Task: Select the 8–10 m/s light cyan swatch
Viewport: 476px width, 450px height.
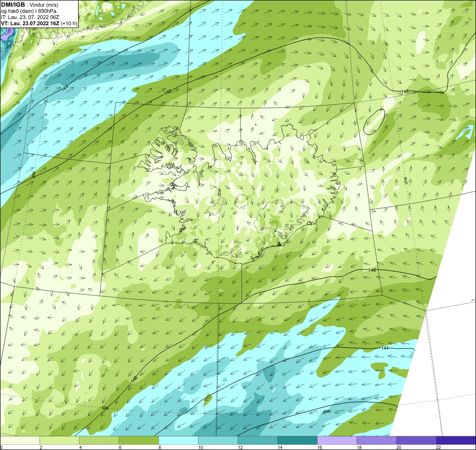Action: [178, 440]
